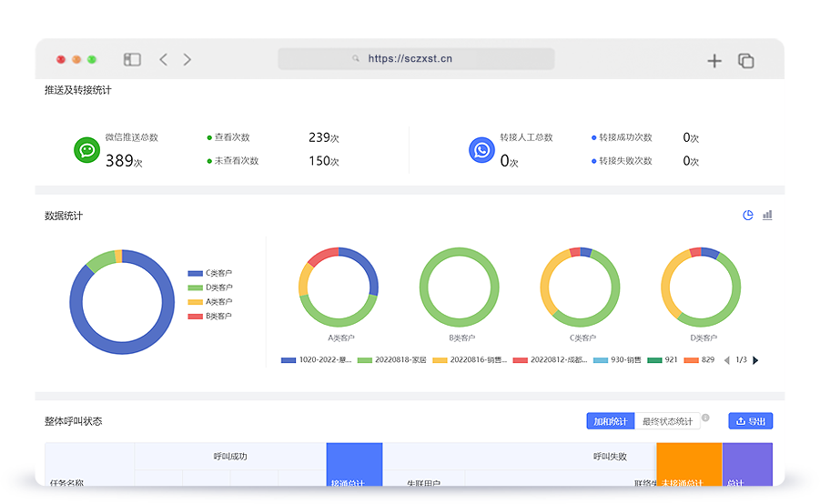Viewport: 820px width, 504px height.
Task: Switch data statistics to bar chart view
Action: tap(767, 216)
